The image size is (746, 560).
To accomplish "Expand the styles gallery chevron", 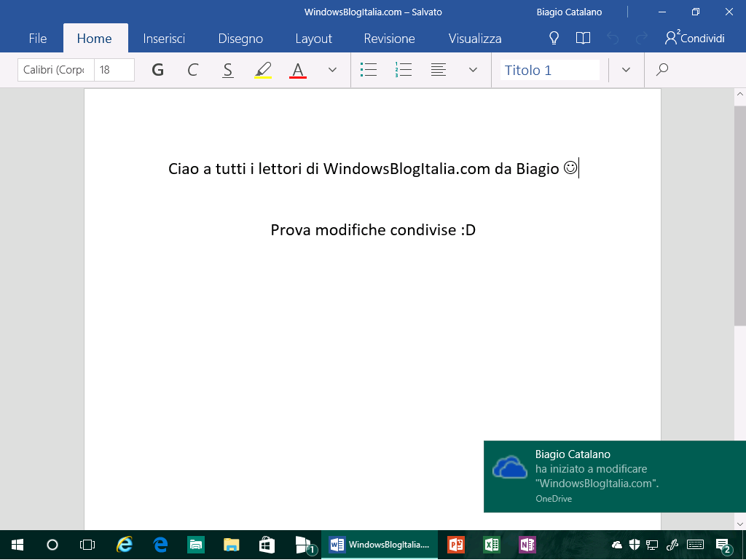I will click(626, 70).
